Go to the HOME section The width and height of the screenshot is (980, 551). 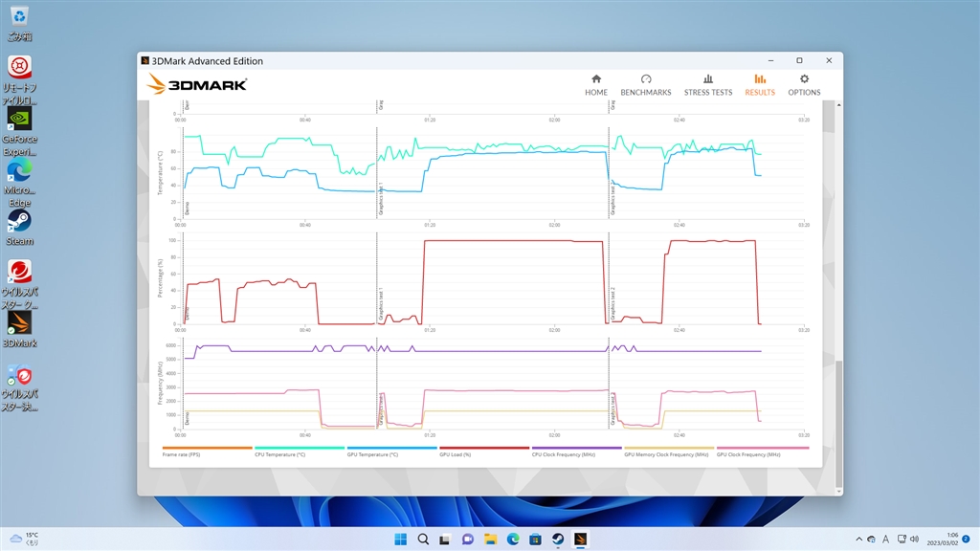tap(595, 85)
